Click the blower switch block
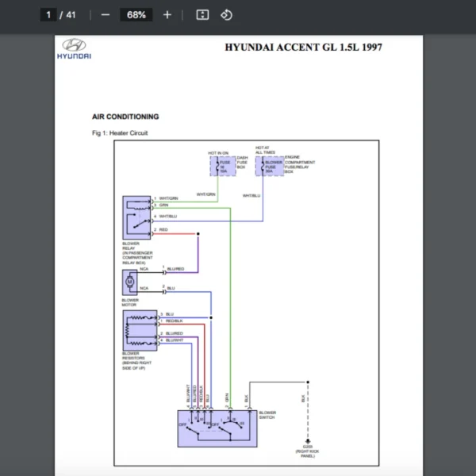This screenshot has width=476, height=476. click(217, 428)
